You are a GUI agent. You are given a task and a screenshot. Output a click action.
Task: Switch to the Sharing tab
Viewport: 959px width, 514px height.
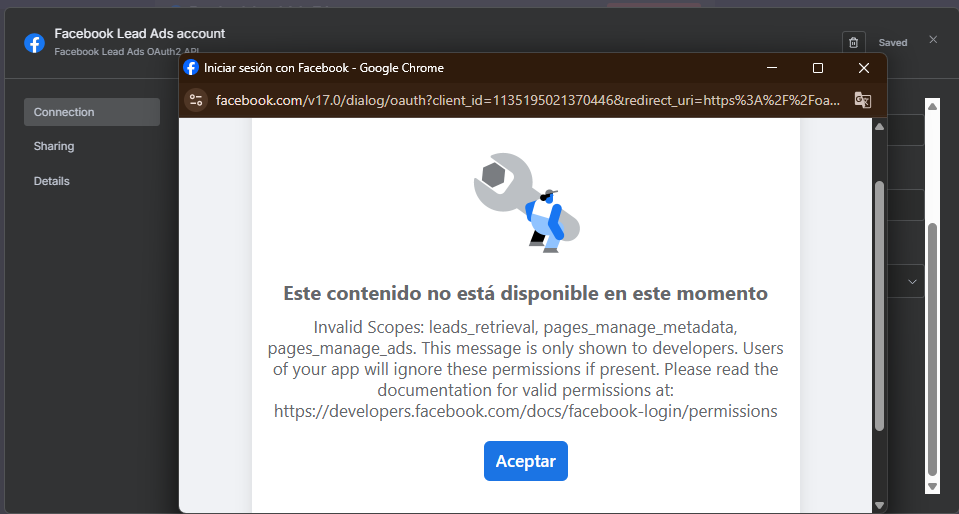click(54, 146)
